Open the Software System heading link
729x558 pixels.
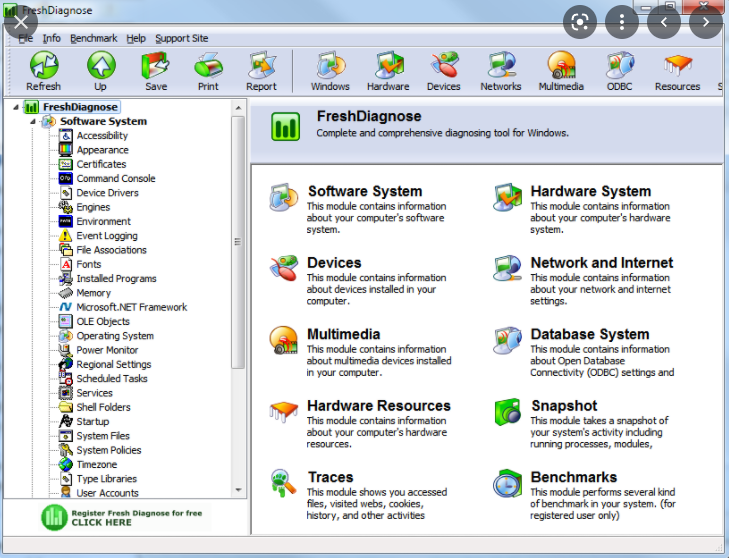(365, 191)
